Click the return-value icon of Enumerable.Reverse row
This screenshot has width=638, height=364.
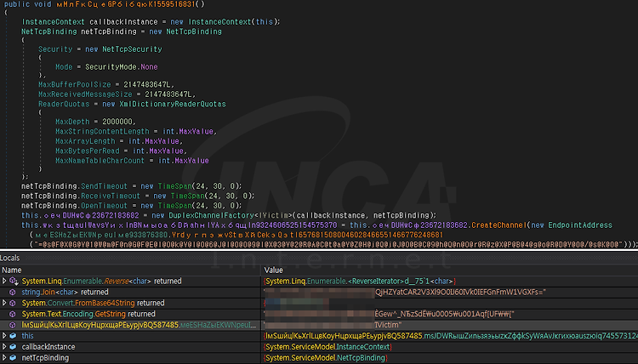(14, 281)
